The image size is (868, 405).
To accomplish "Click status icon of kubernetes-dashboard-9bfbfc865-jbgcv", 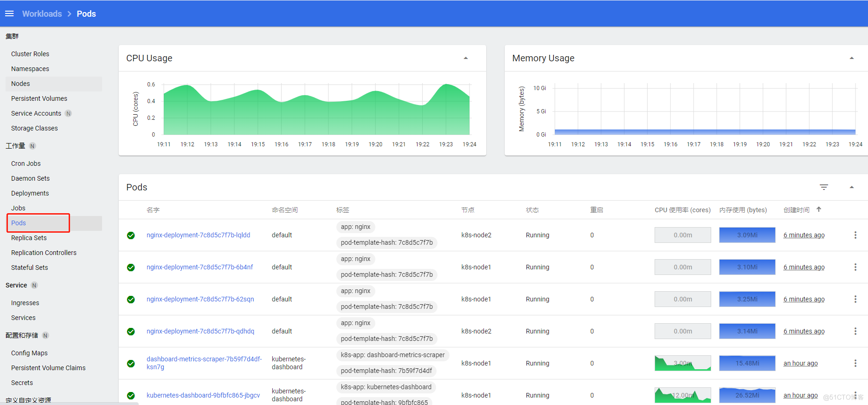I will [x=131, y=396].
